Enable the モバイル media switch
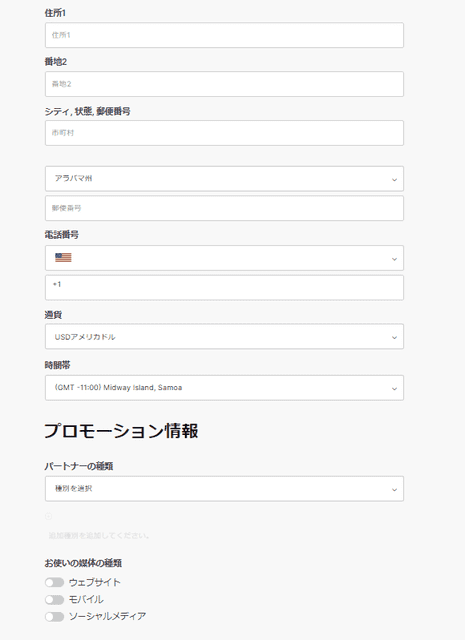Screen dimensions: 465x640 click(x=54, y=599)
